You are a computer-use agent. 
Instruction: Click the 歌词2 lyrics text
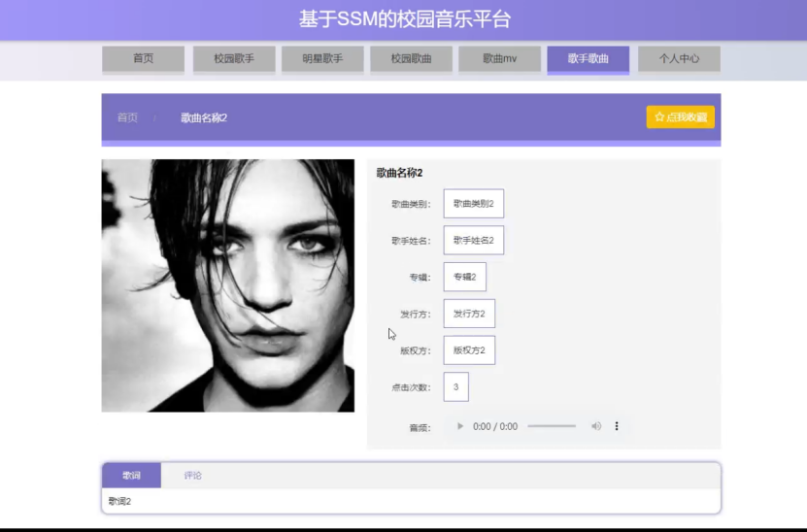point(119,501)
